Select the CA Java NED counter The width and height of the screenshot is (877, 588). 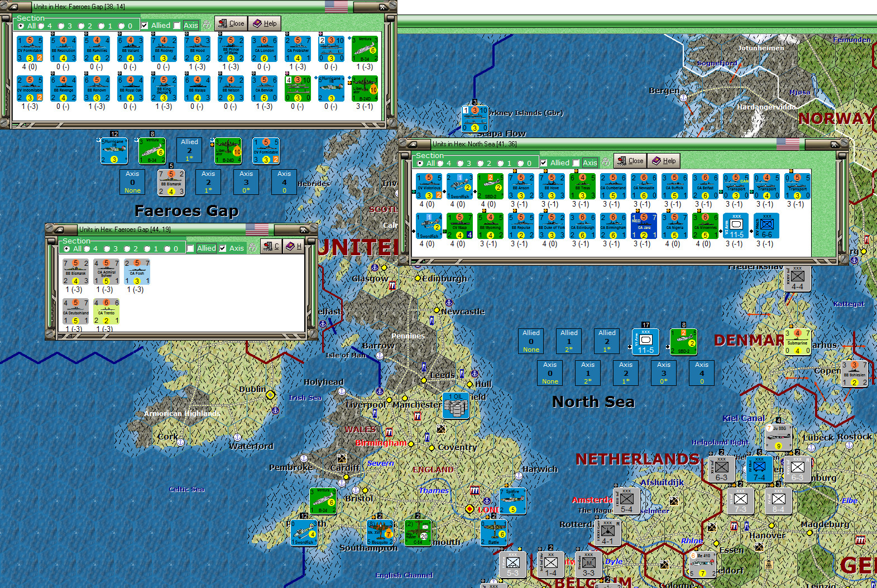(x=644, y=226)
